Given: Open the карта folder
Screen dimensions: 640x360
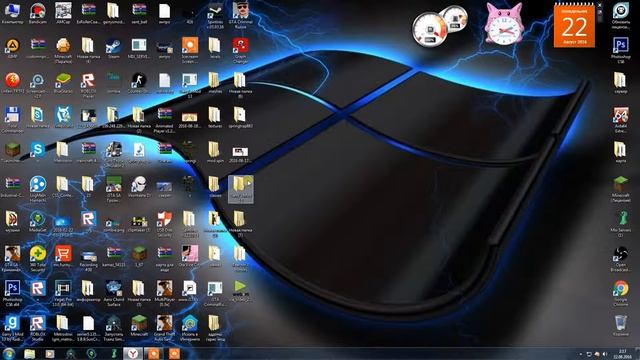Looking at the screenshot, I should 621,153.
